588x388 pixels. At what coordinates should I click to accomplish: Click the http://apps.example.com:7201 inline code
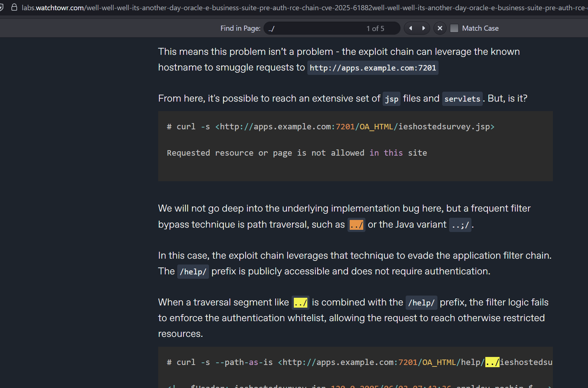373,68
